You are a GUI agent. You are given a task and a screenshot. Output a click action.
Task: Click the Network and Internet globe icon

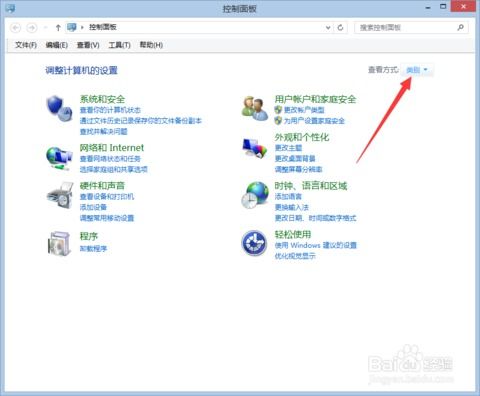tap(59, 158)
